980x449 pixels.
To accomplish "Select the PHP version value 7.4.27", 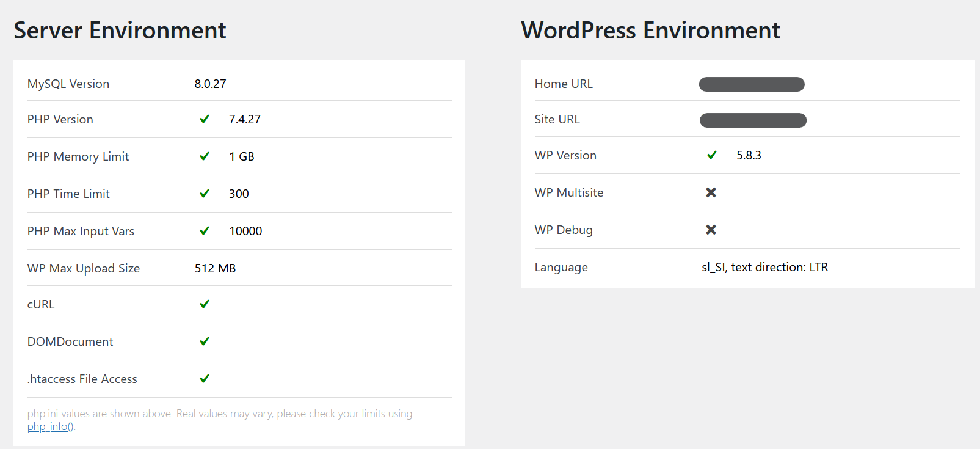I will [245, 119].
